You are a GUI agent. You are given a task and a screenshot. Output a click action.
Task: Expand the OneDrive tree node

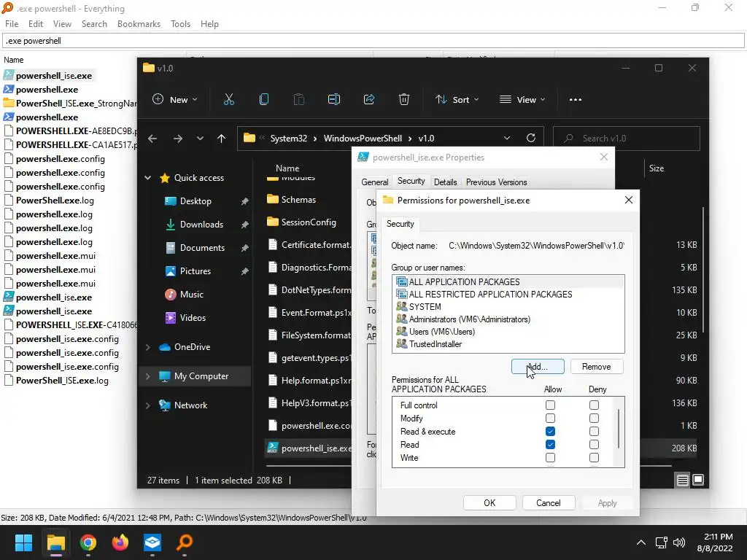(147, 347)
